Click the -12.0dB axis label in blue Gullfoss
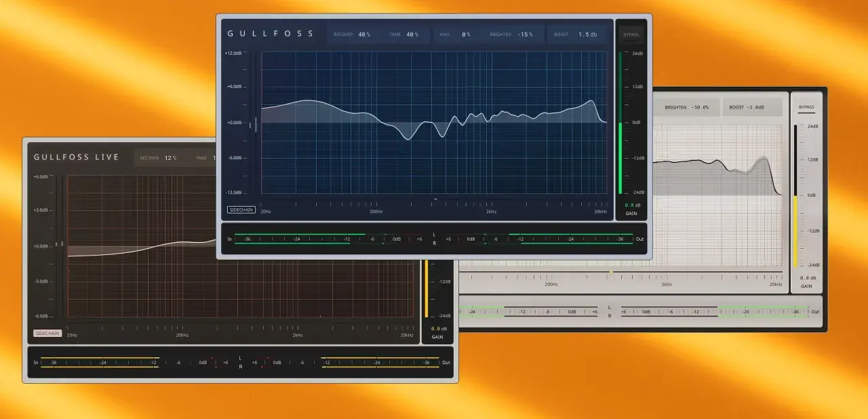 [x=233, y=193]
